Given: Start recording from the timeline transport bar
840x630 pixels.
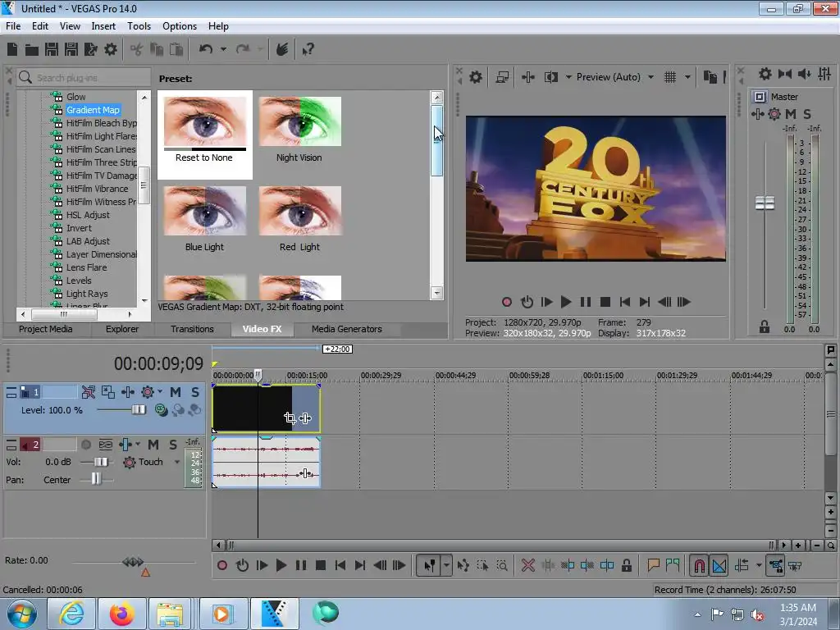Looking at the screenshot, I should tap(221, 565).
